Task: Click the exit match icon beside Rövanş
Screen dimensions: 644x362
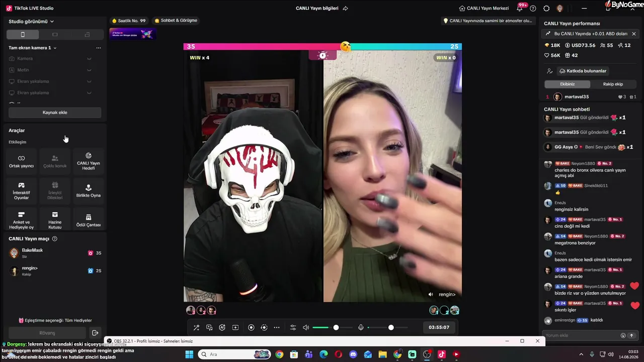Action: click(95, 333)
